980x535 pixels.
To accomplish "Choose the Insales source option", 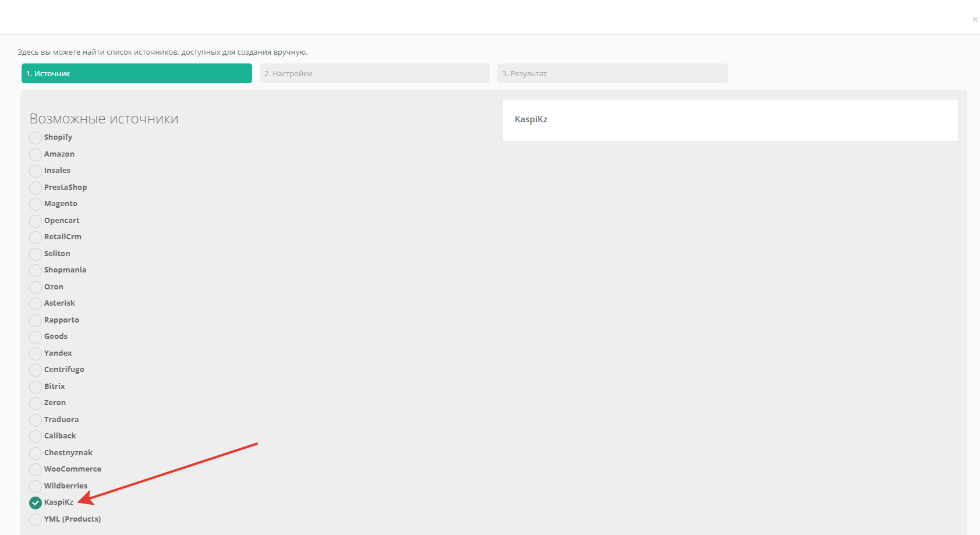I will (x=36, y=171).
